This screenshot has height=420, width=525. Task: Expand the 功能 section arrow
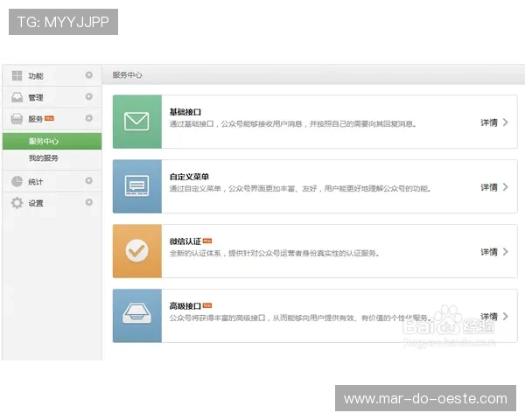click(x=88, y=74)
